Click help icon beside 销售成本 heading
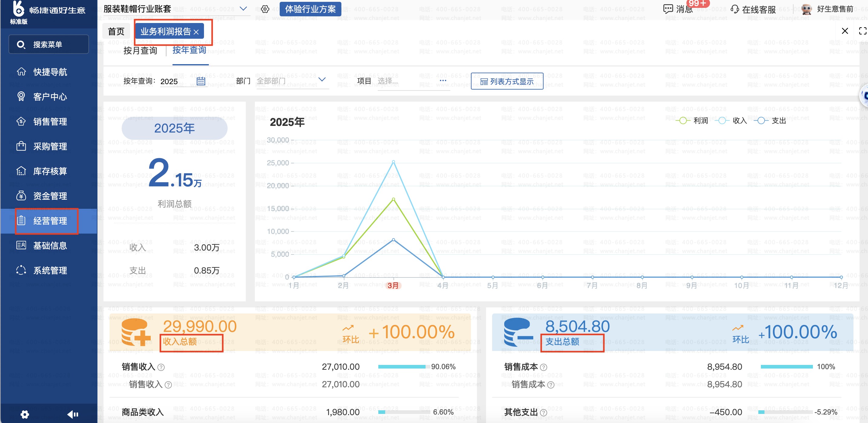 [x=543, y=367]
